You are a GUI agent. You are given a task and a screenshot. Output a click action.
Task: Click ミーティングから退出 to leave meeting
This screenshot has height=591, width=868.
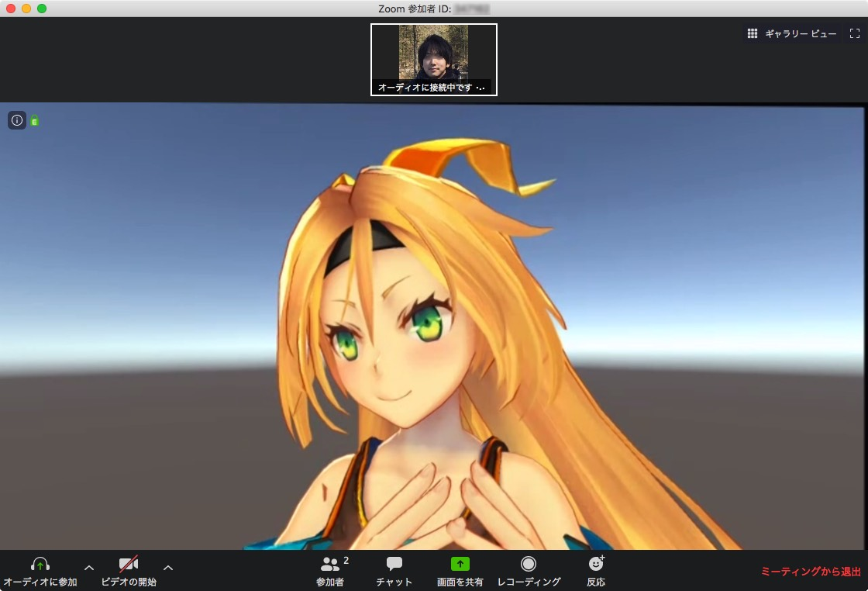tap(811, 572)
